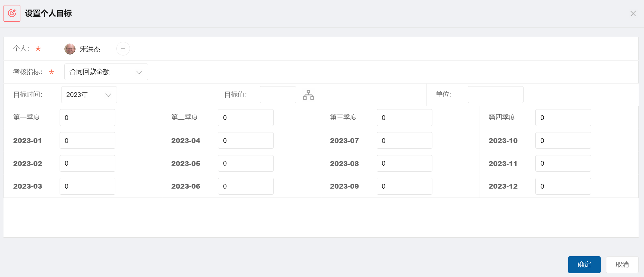Click the target icon beside the dialog title
The width and height of the screenshot is (644, 277).
[x=12, y=13]
